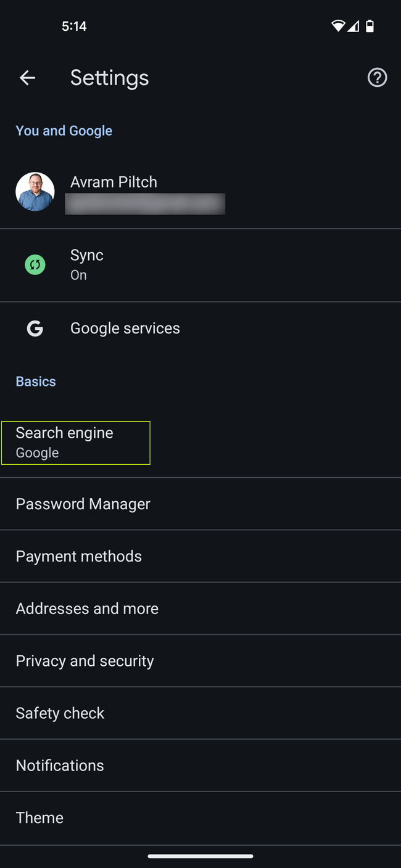Tap the back arrow to exit Settings
401x868 pixels.
click(x=27, y=78)
